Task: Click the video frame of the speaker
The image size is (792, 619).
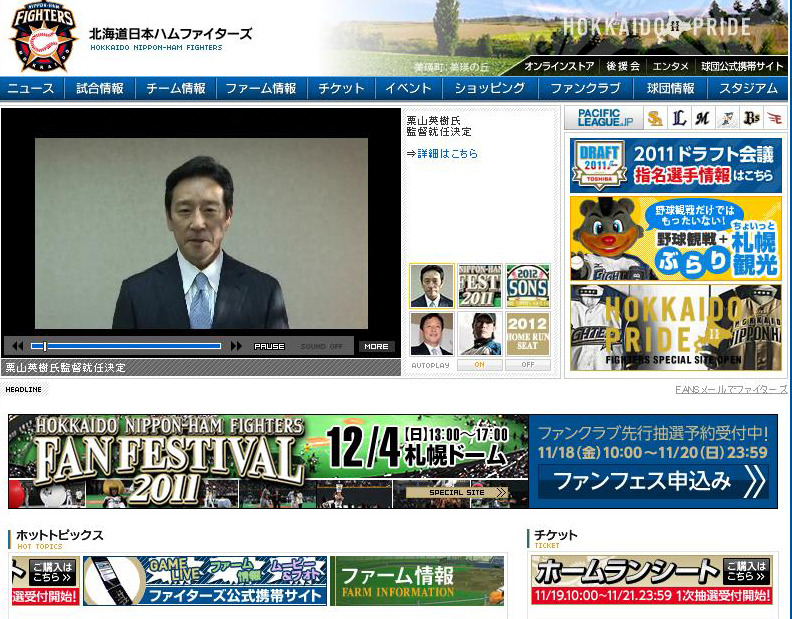Action: (201, 233)
